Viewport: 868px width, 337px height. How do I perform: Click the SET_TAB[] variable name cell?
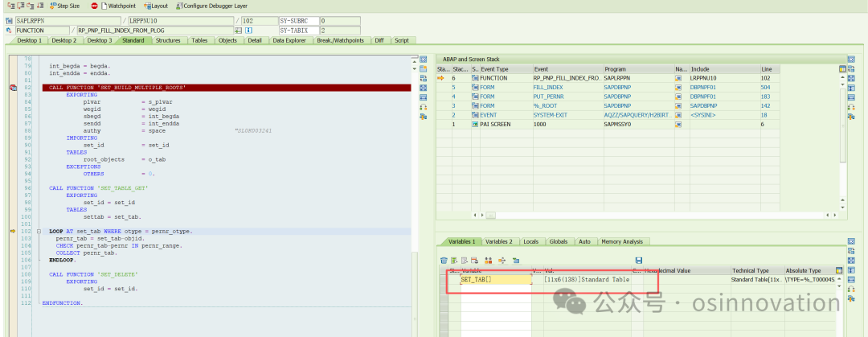click(496, 279)
